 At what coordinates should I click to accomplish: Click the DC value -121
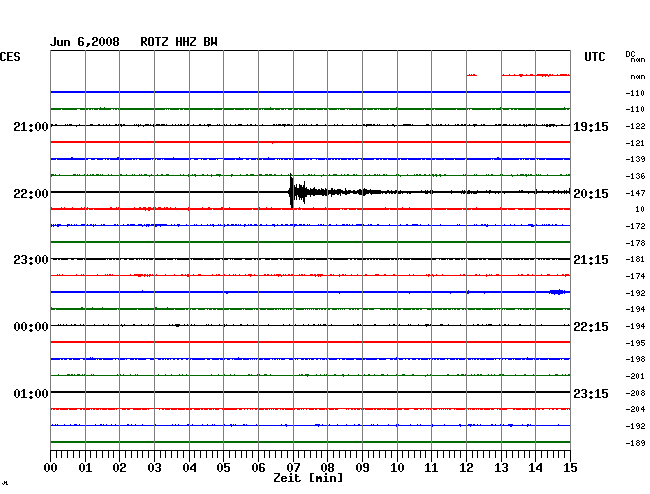pos(635,143)
